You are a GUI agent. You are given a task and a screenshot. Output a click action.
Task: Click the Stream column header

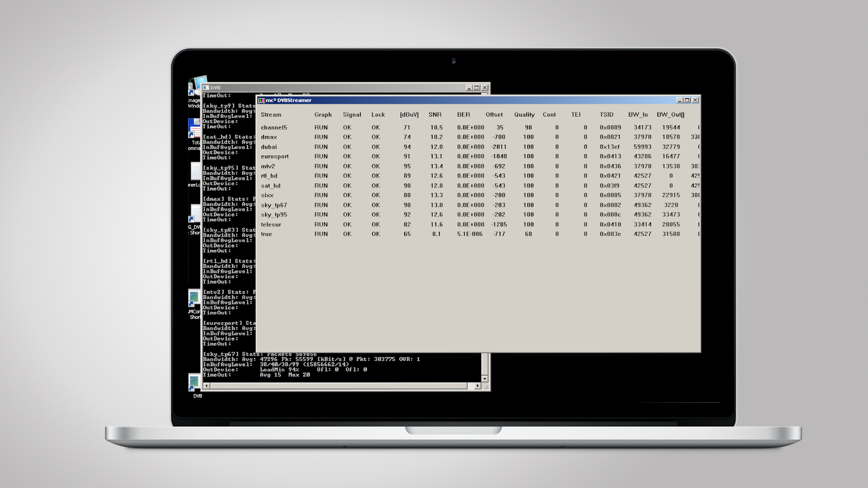click(271, 115)
